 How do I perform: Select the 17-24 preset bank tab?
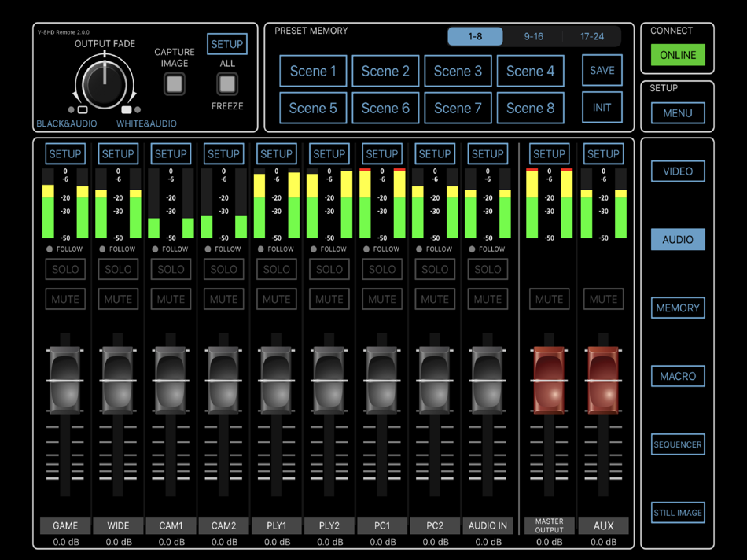tap(592, 36)
